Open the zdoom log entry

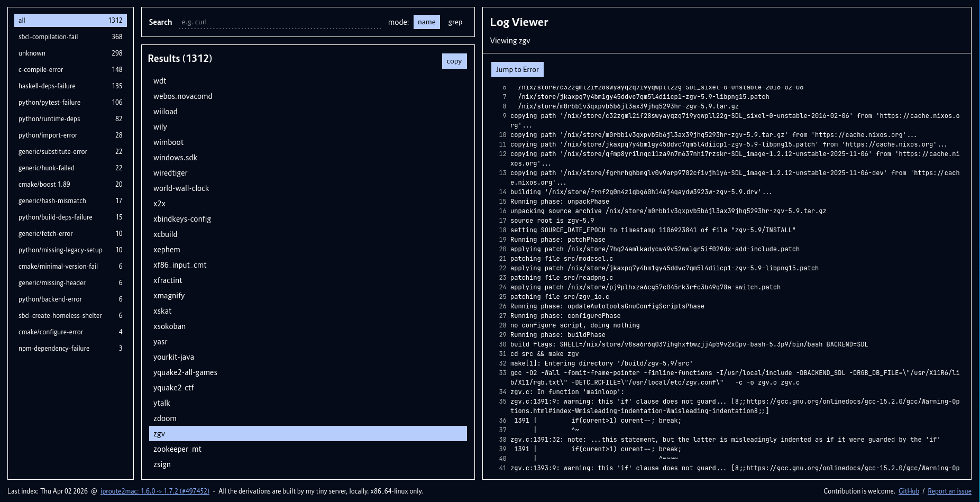point(165,418)
